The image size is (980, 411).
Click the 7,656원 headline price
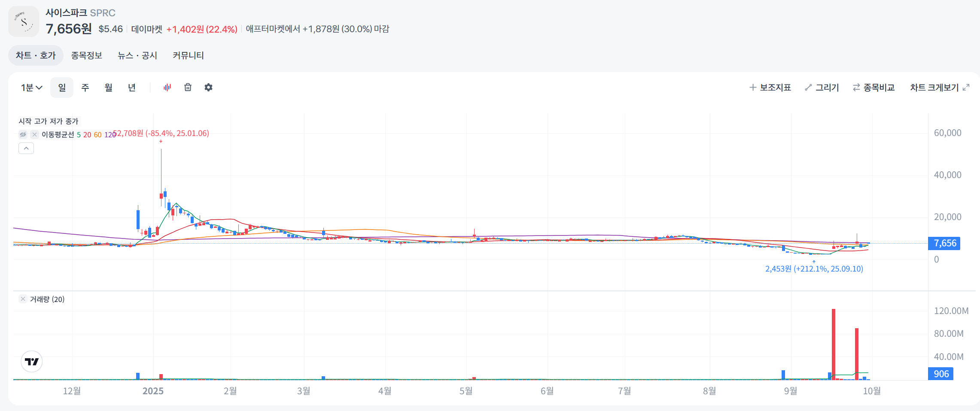69,29
